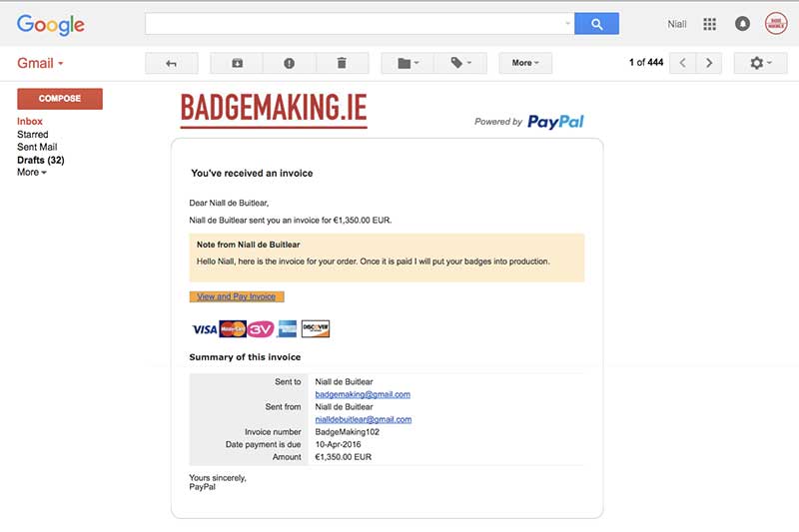Report this email as spam
The width and height of the screenshot is (799, 532).
(x=289, y=63)
